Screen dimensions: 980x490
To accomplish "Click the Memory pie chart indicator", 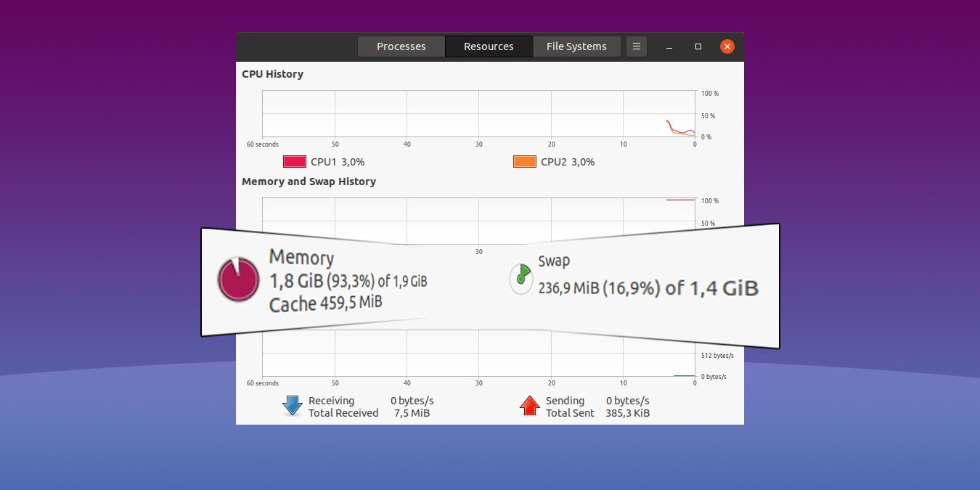I will (x=237, y=279).
